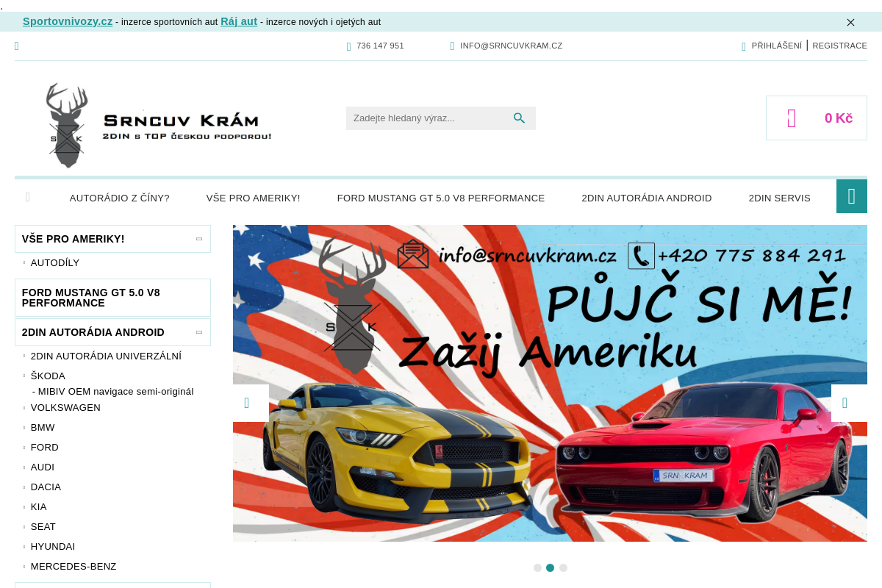Screen dimensions: 882x588
Task: Select the second carousel dot
Action: coord(550,567)
